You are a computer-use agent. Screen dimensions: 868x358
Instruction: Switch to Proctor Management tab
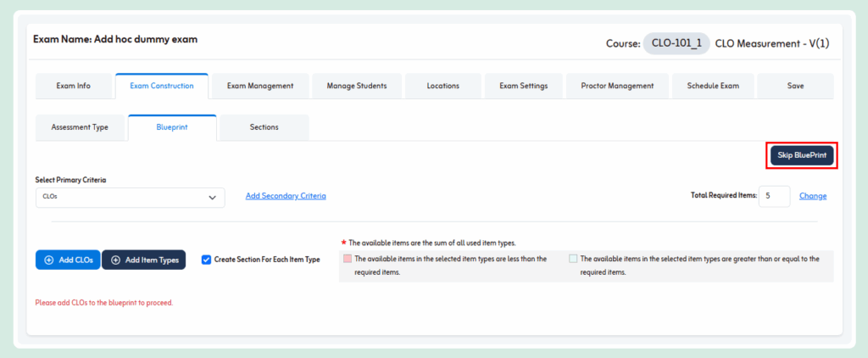(x=617, y=86)
